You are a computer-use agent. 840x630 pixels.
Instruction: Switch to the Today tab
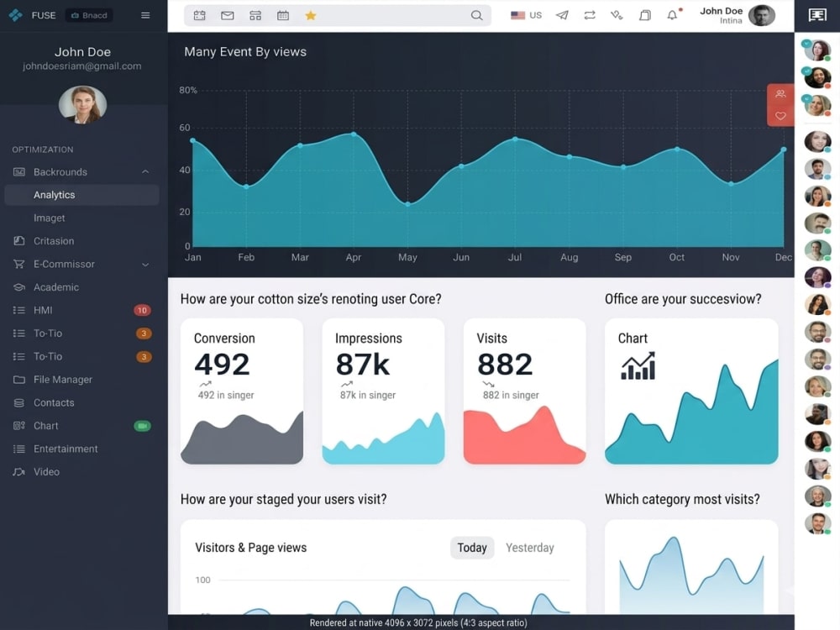[x=472, y=548]
